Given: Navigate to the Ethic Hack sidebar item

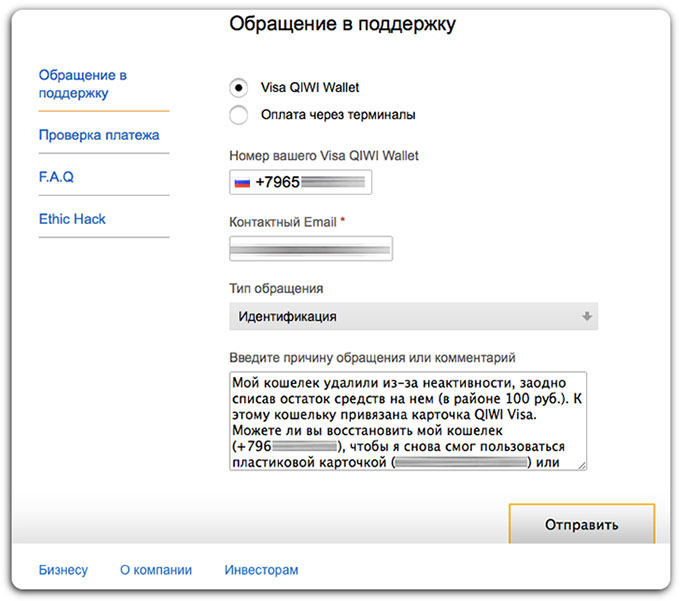Looking at the screenshot, I should click(x=72, y=219).
